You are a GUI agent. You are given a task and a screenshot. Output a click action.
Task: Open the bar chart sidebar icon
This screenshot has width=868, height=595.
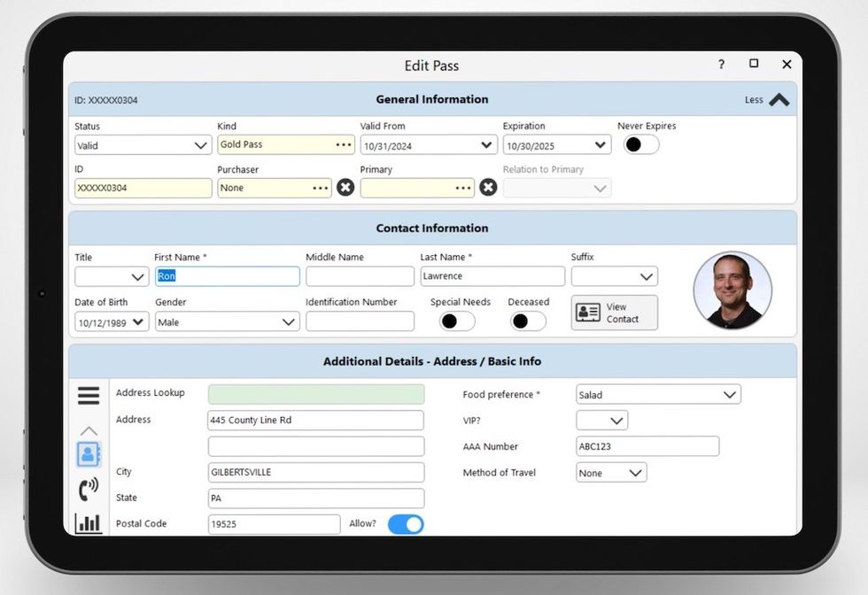pyautogui.click(x=89, y=522)
